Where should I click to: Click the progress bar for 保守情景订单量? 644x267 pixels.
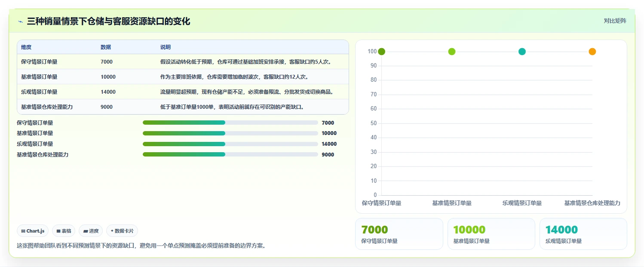(230, 123)
